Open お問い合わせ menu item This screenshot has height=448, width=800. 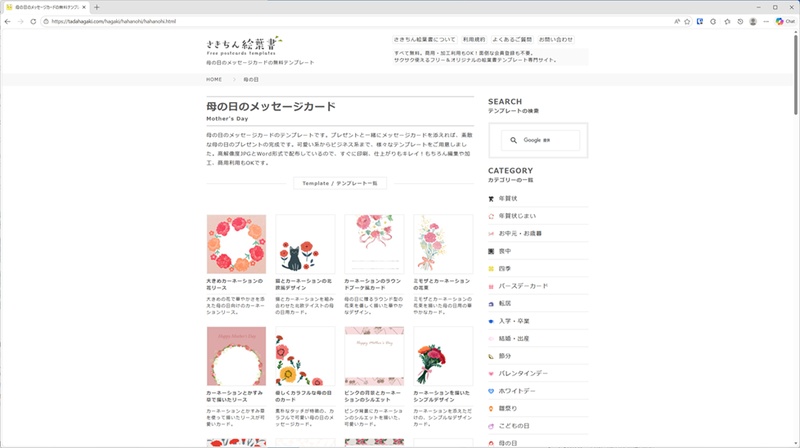pos(556,39)
